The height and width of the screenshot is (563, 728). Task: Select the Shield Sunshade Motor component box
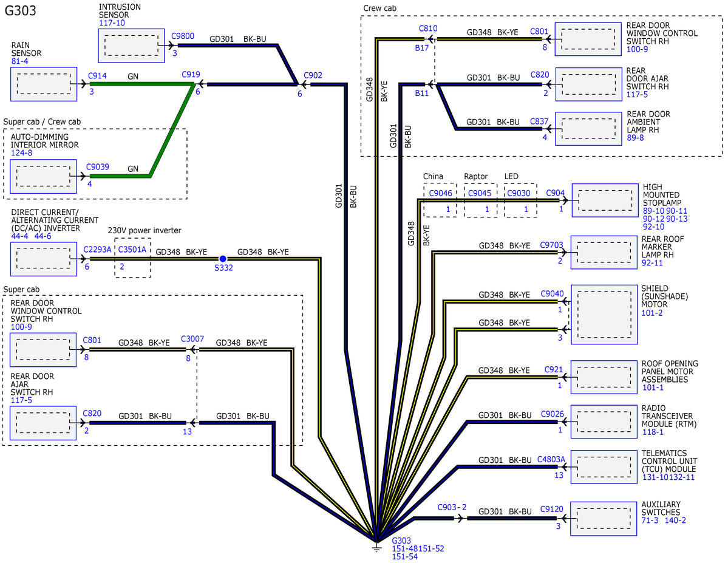coord(604,314)
